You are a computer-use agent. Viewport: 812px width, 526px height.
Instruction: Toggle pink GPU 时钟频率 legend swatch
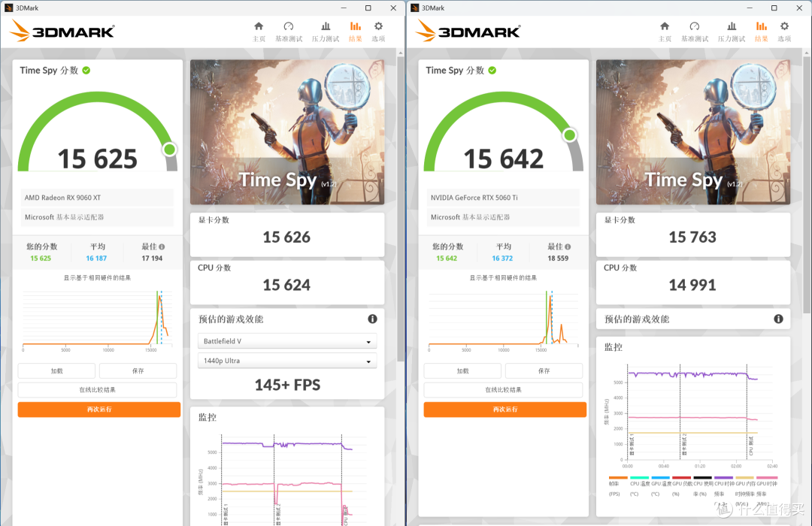click(766, 478)
